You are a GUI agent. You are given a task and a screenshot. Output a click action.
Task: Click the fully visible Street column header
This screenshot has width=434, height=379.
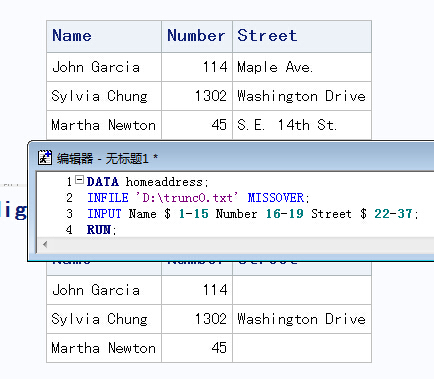[x=302, y=36]
